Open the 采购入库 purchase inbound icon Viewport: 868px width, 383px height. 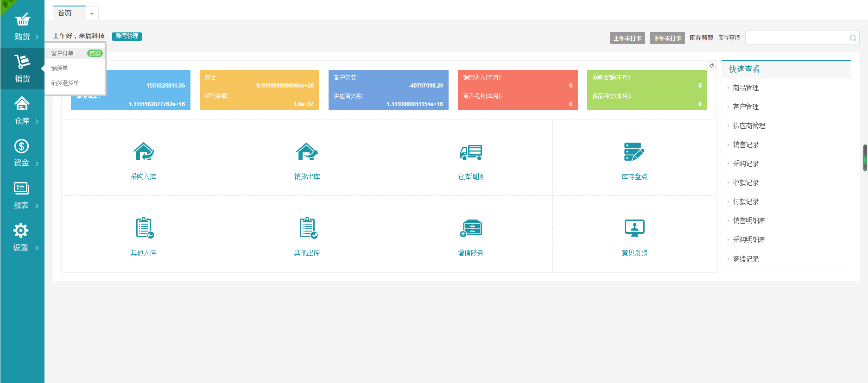coord(144,152)
